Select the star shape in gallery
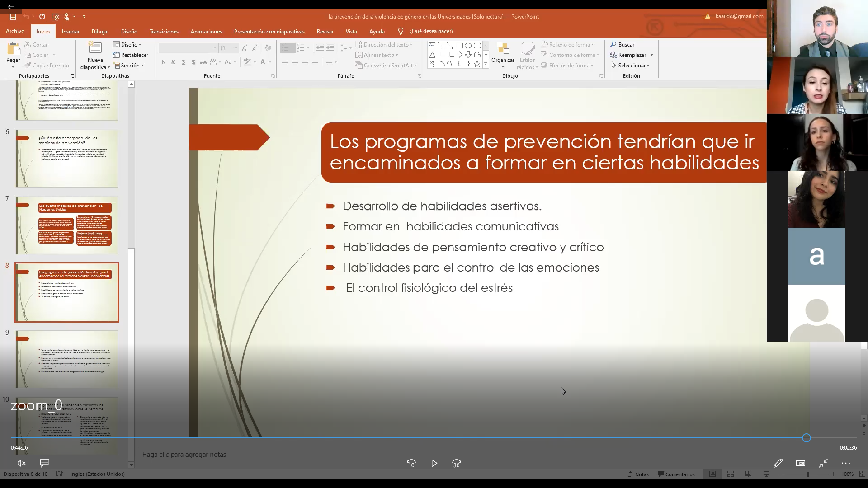Screen dimensions: 868x488 [x=477, y=64]
